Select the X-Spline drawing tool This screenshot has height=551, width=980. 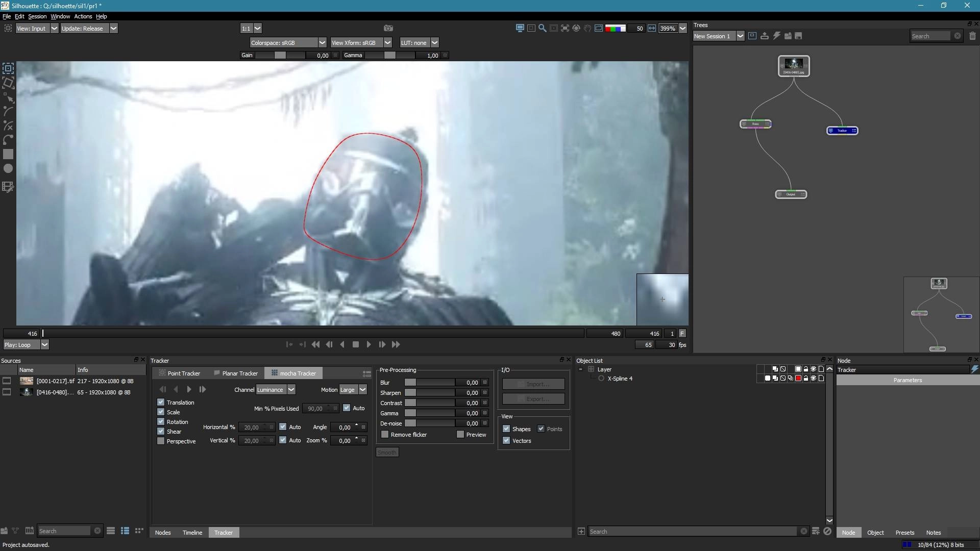(x=8, y=125)
